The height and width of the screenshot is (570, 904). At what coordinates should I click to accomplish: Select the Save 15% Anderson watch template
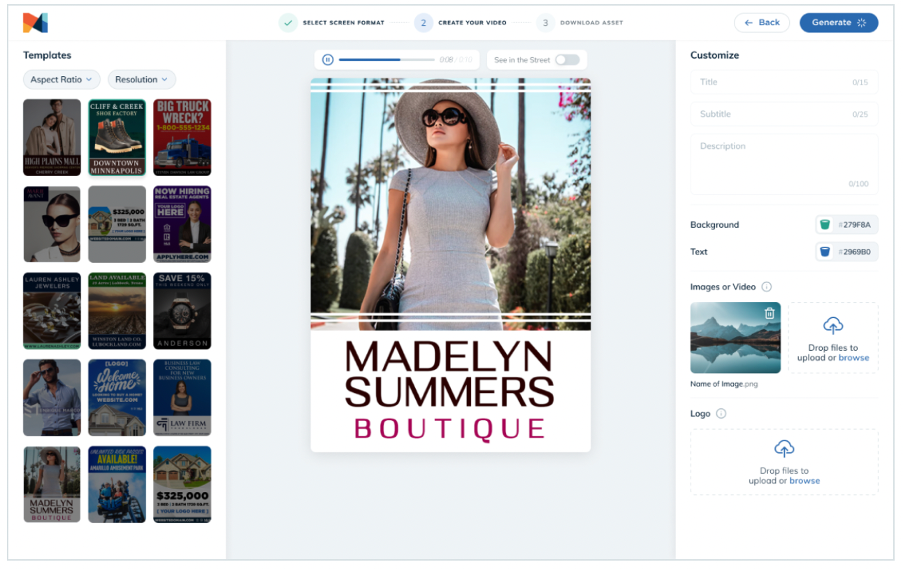[182, 311]
